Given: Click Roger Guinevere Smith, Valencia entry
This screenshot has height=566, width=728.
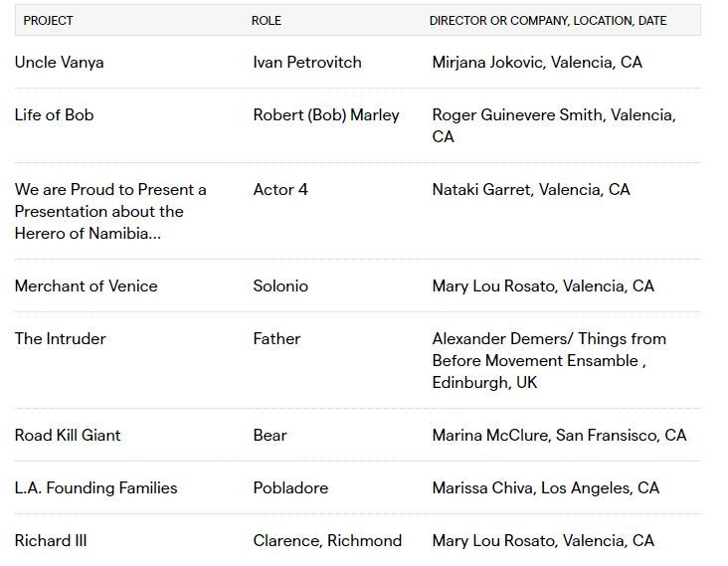Looking at the screenshot, I should (x=554, y=125).
